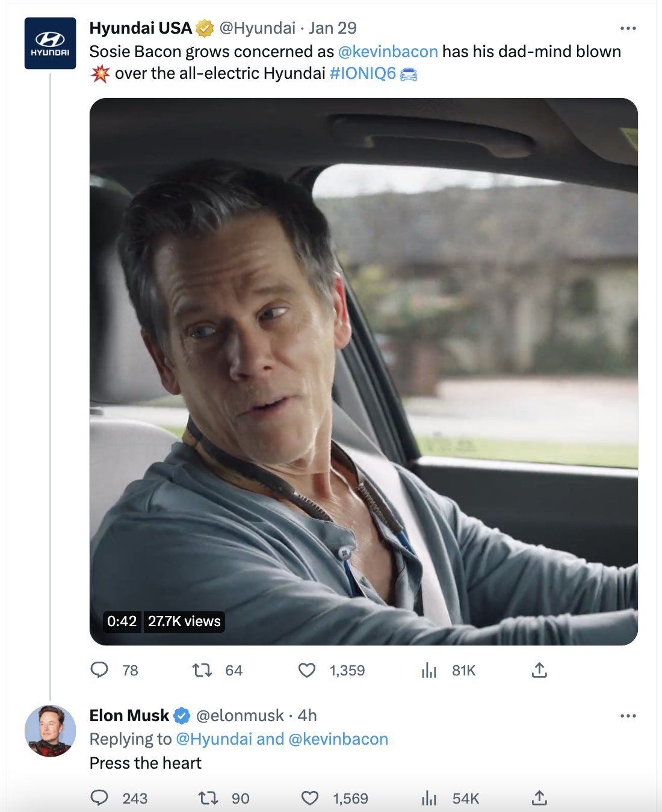Open Hyundai's profile picture
Viewport: 662px width, 812px height.
click(x=51, y=44)
